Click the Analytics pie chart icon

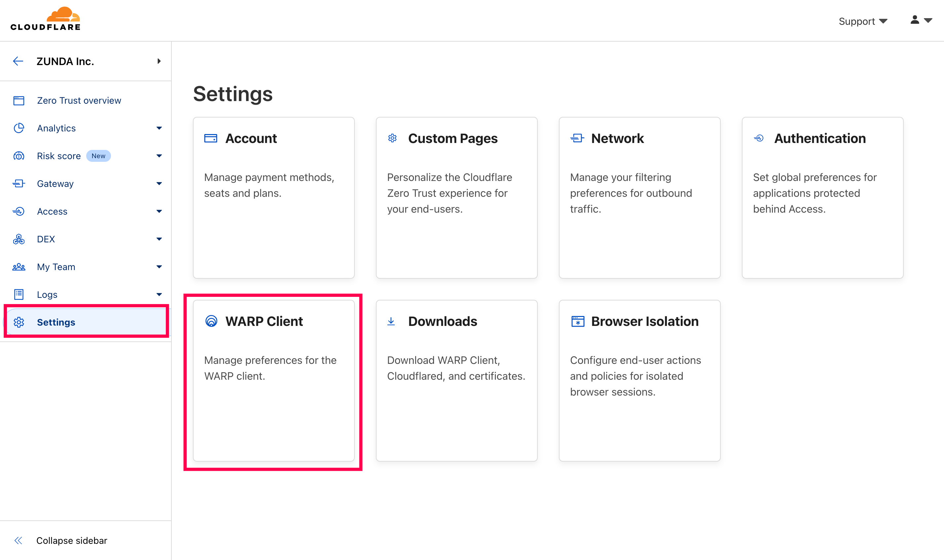(x=19, y=128)
